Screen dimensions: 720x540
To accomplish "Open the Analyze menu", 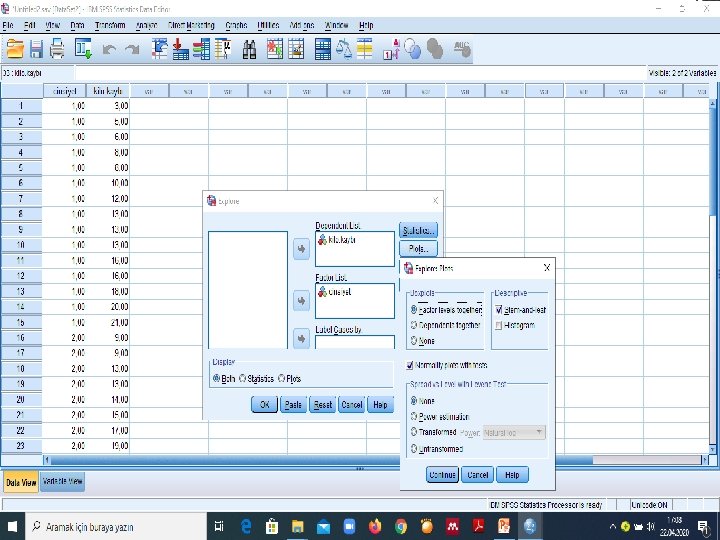I will coord(146,25).
